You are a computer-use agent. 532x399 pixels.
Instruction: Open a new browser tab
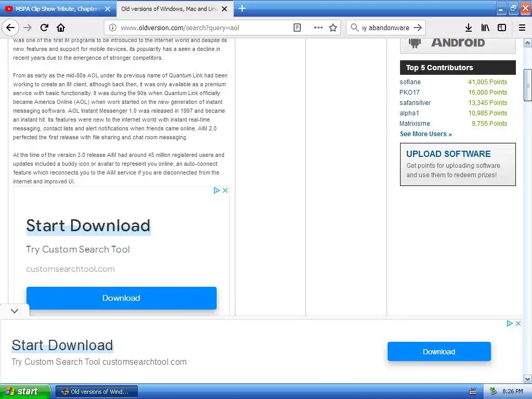tap(242, 8)
